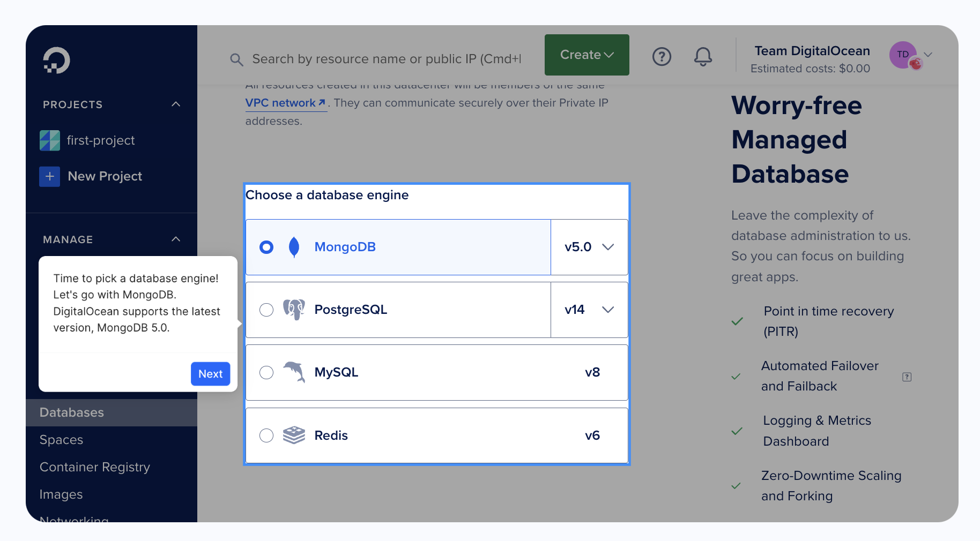Select the Redis radio button
Image resolution: width=980 pixels, height=541 pixels.
pyautogui.click(x=266, y=435)
